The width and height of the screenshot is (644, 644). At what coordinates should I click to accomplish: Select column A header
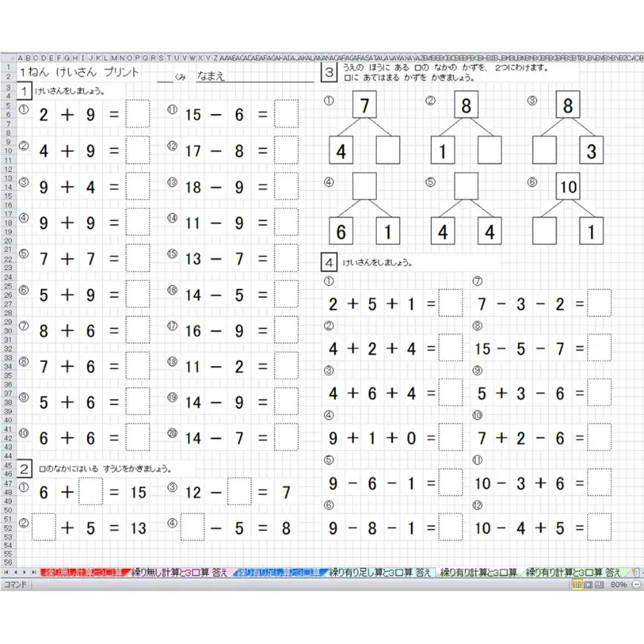(x=20, y=58)
